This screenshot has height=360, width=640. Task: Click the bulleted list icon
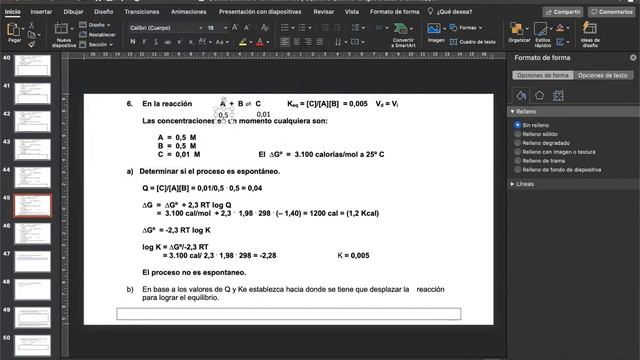(285, 28)
